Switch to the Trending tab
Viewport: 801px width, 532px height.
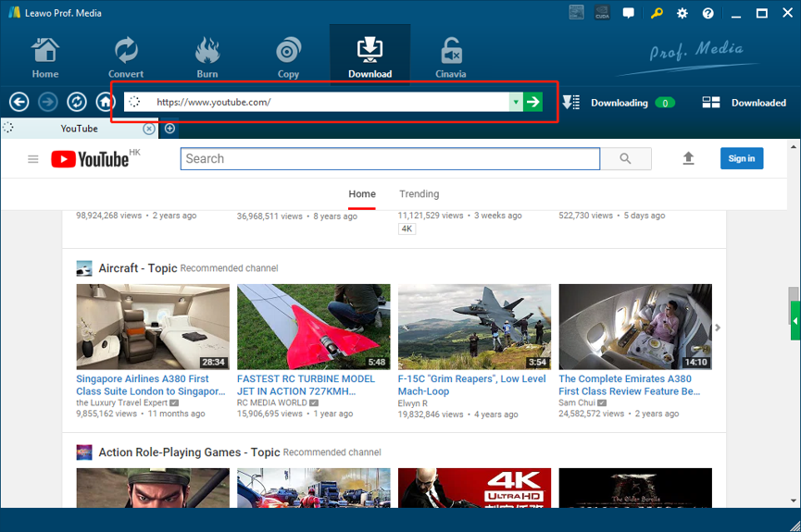point(419,194)
